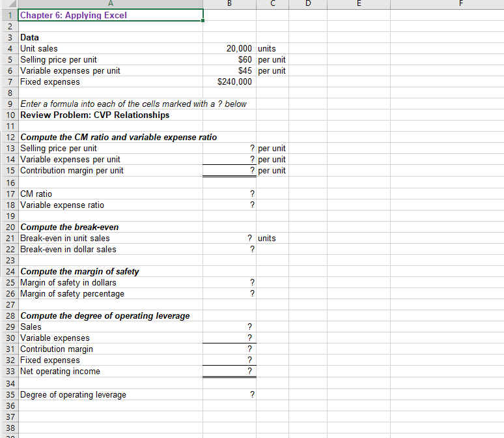
Task: Click ? cell for Degree of operating leverage
Action: click(229, 394)
